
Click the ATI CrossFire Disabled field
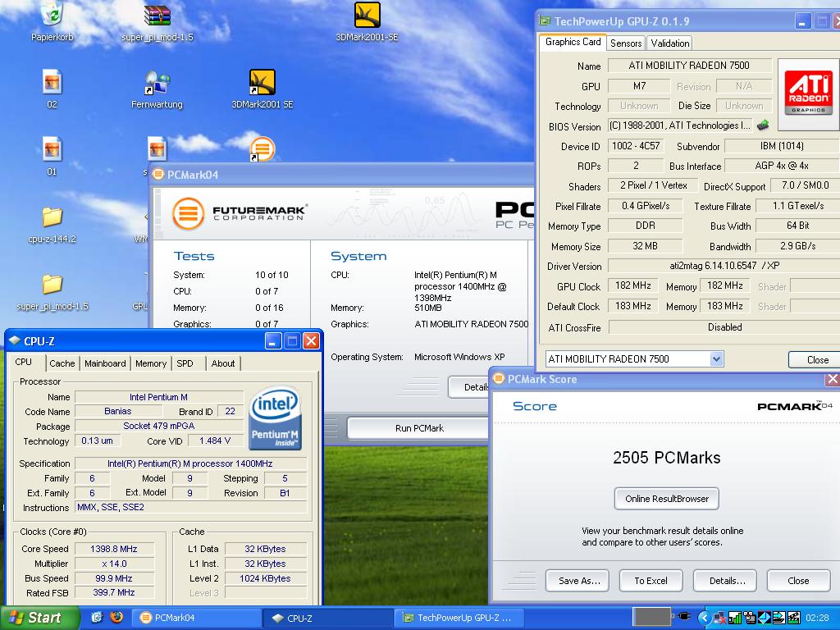[724, 326]
